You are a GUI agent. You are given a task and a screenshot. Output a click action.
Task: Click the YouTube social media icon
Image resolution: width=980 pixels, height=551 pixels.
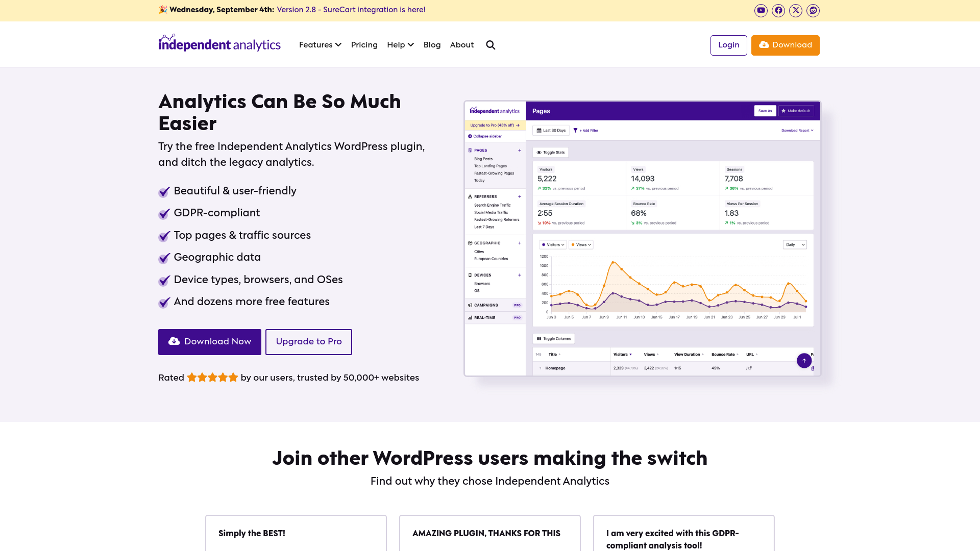click(761, 10)
